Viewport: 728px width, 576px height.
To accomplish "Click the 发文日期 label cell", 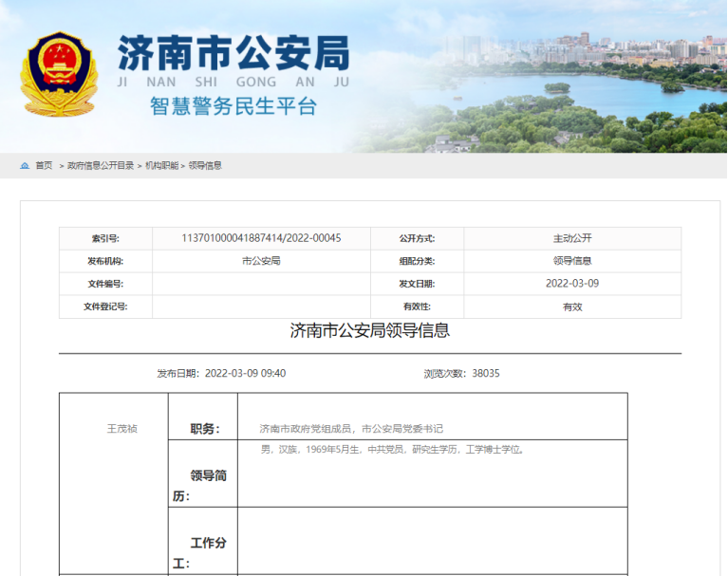I will pyautogui.click(x=417, y=284).
